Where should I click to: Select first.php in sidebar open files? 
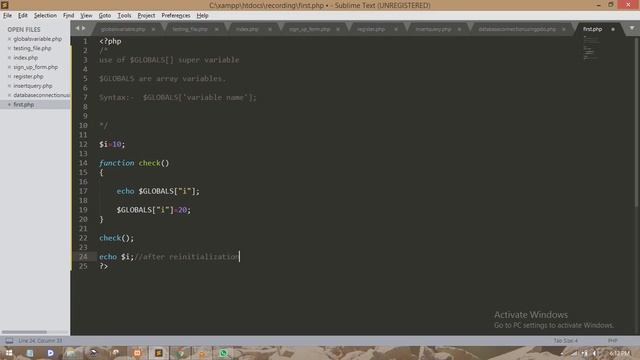[24, 104]
